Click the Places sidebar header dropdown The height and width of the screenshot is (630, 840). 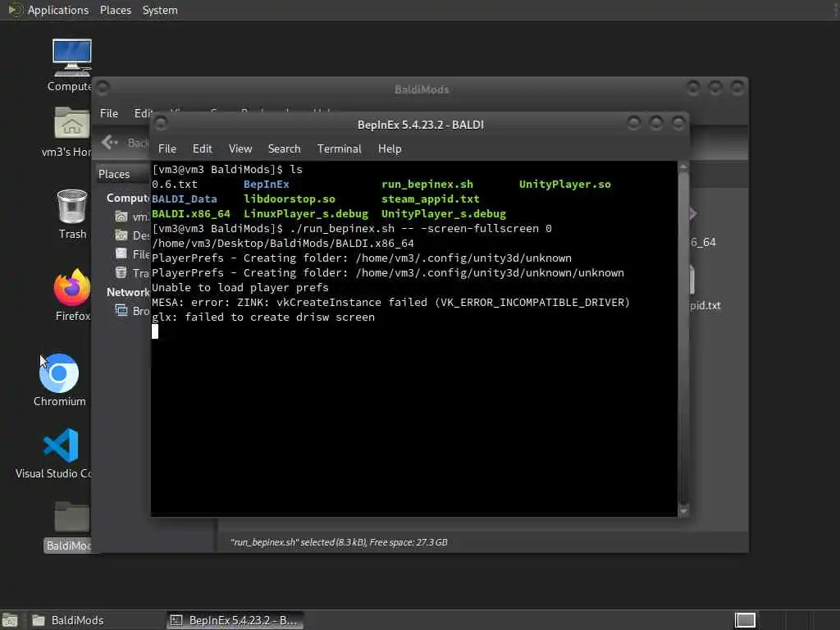coord(123,174)
